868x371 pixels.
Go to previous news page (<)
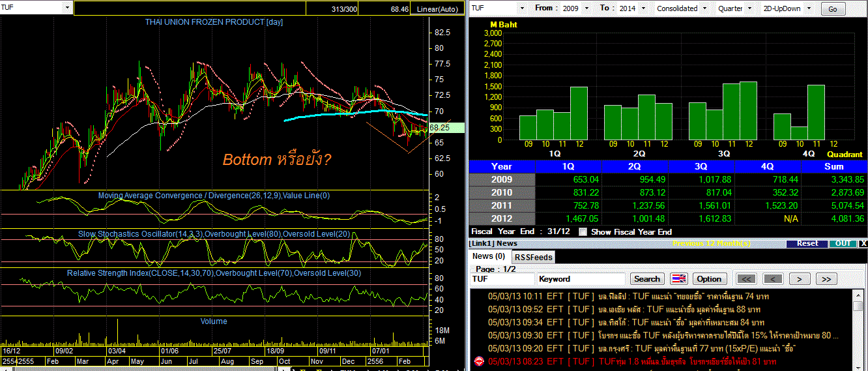[x=773, y=278]
